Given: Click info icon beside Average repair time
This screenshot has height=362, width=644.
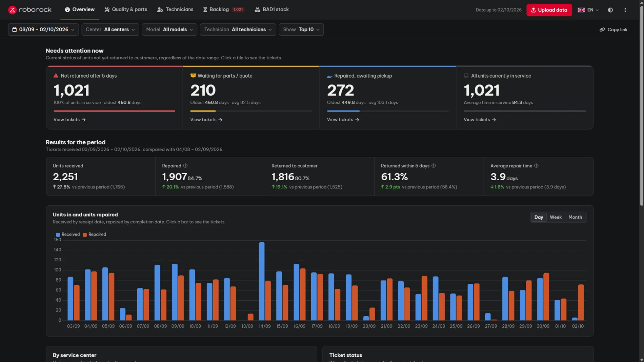Looking at the screenshot, I should tap(536, 166).
